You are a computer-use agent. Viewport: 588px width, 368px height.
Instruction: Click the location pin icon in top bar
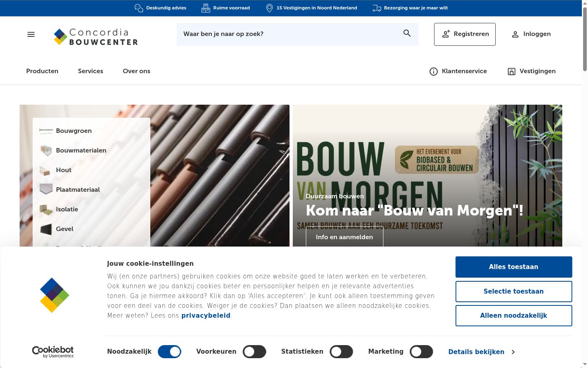(x=269, y=8)
